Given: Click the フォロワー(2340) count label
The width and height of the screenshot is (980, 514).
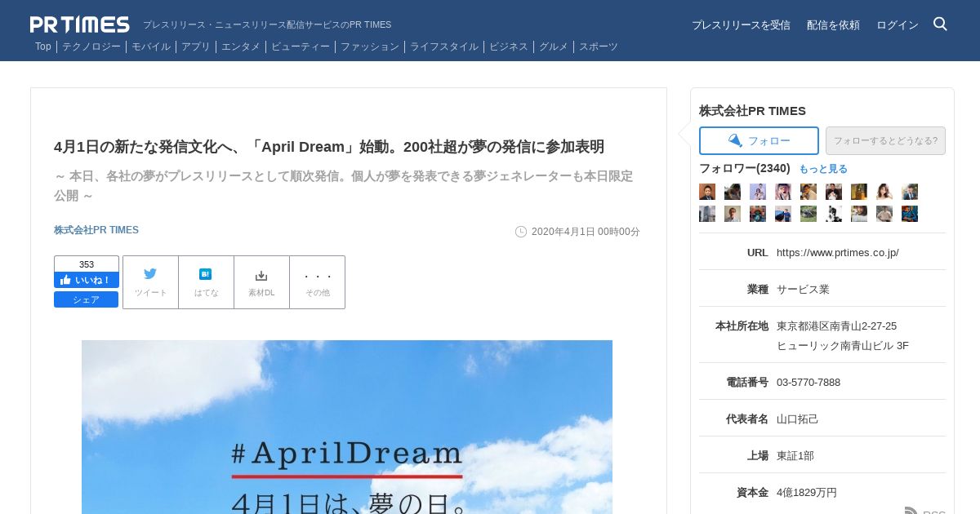Looking at the screenshot, I should click(x=745, y=168).
